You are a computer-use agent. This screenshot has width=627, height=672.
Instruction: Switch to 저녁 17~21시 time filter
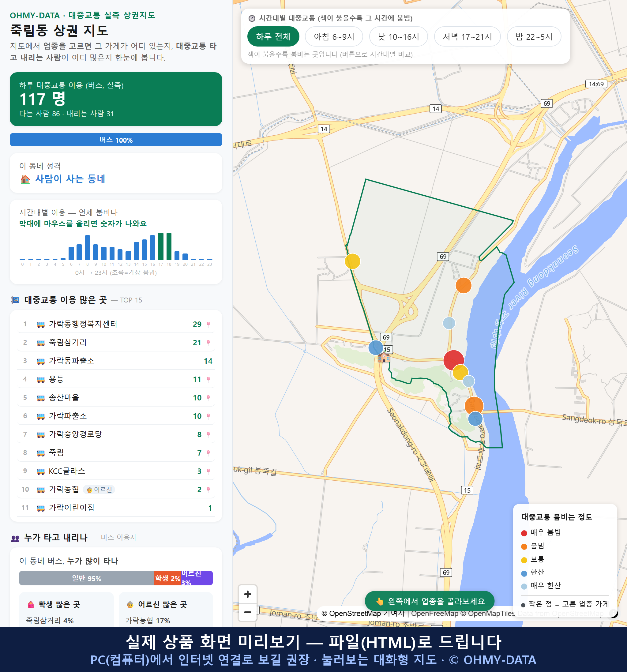tap(467, 36)
